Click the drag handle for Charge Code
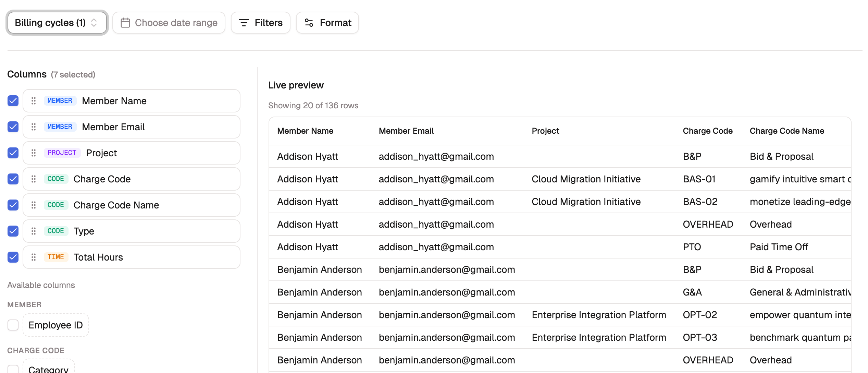Viewport: 868px width, 373px height. pyautogui.click(x=34, y=179)
